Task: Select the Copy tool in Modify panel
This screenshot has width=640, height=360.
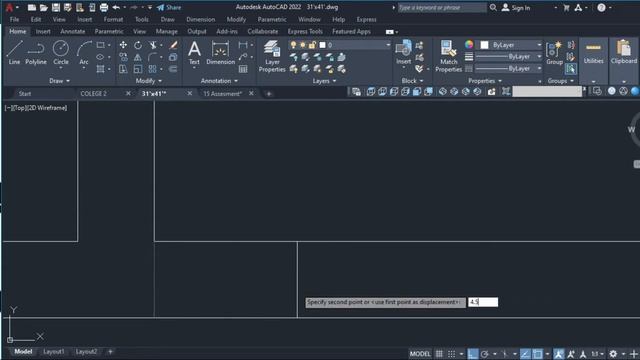Action: (x=123, y=57)
